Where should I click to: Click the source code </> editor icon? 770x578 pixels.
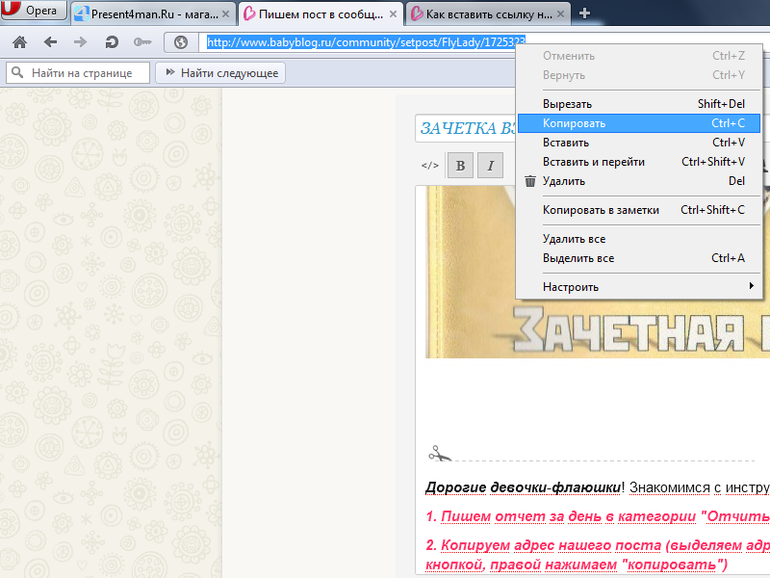[x=430, y=166]
